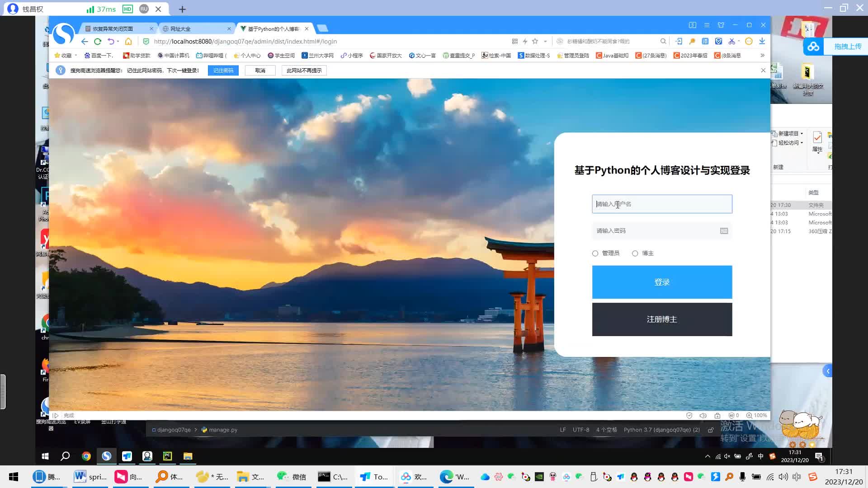Expand the bookmarks bar overflow chevron

coord(763,55)
